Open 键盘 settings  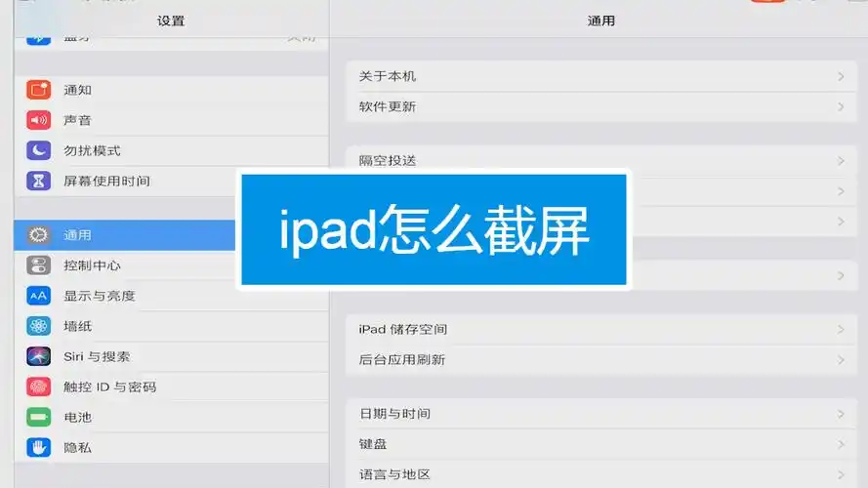coord(601,444)
